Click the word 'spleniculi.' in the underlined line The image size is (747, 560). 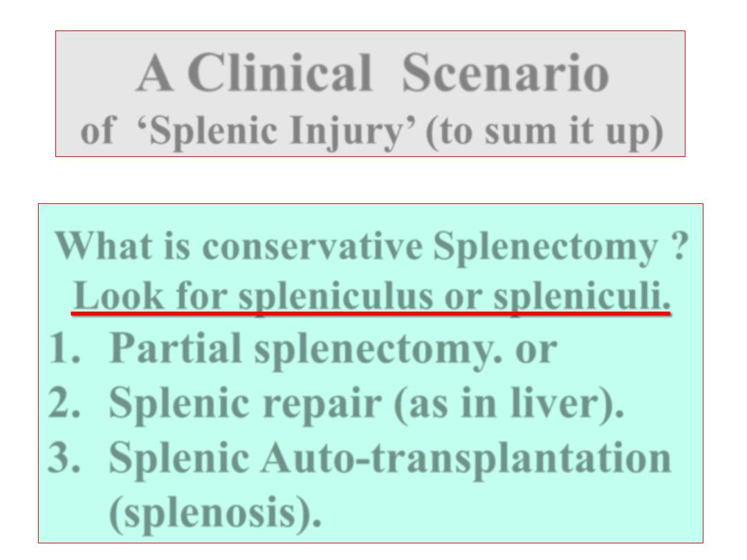click(x=582, y=296)
